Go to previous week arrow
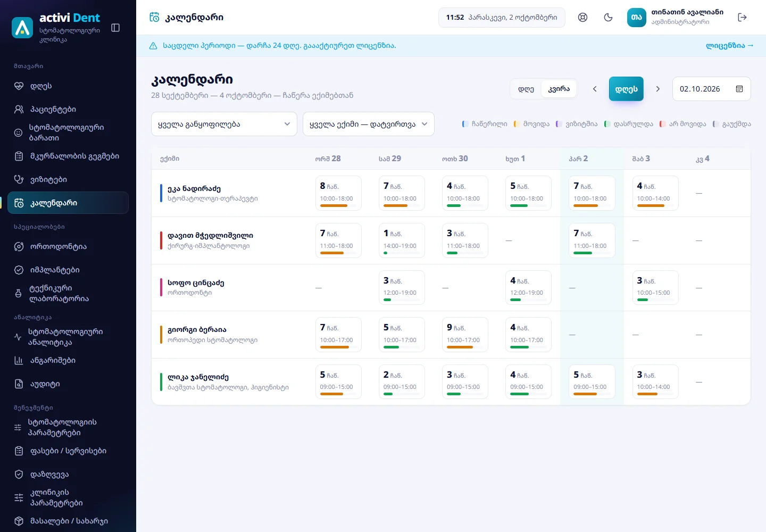The height and width of the screenshot is (532, 766). [x=595, y=89]
